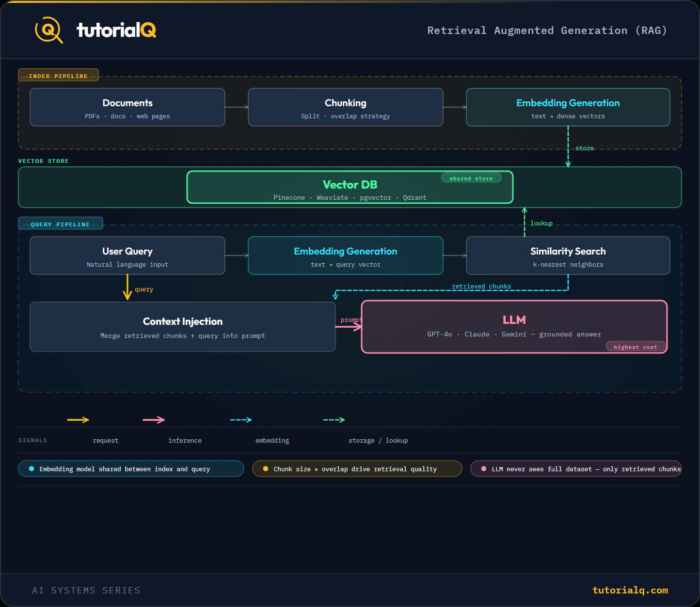Select the Context Injection box
This screenshot has height=607, width=700.
(x=183, y=327)
